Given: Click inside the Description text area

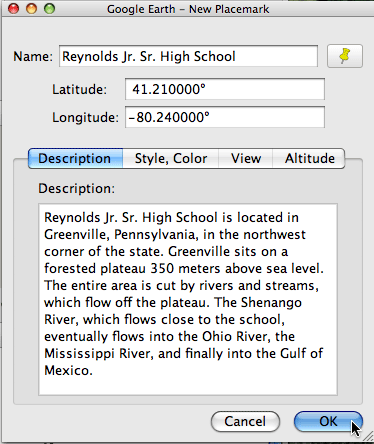Looking at the screenshot, I should click(188, 299).
